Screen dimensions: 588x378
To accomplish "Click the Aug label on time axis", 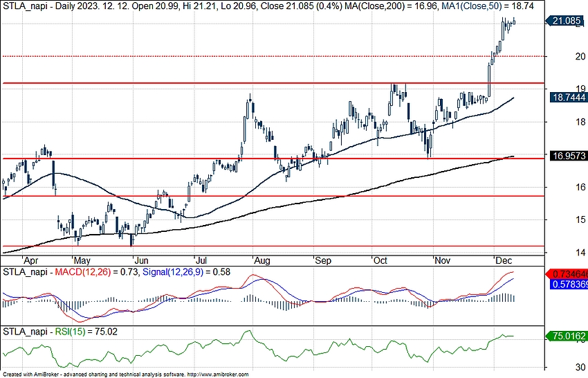I will [x=262, y=260].
